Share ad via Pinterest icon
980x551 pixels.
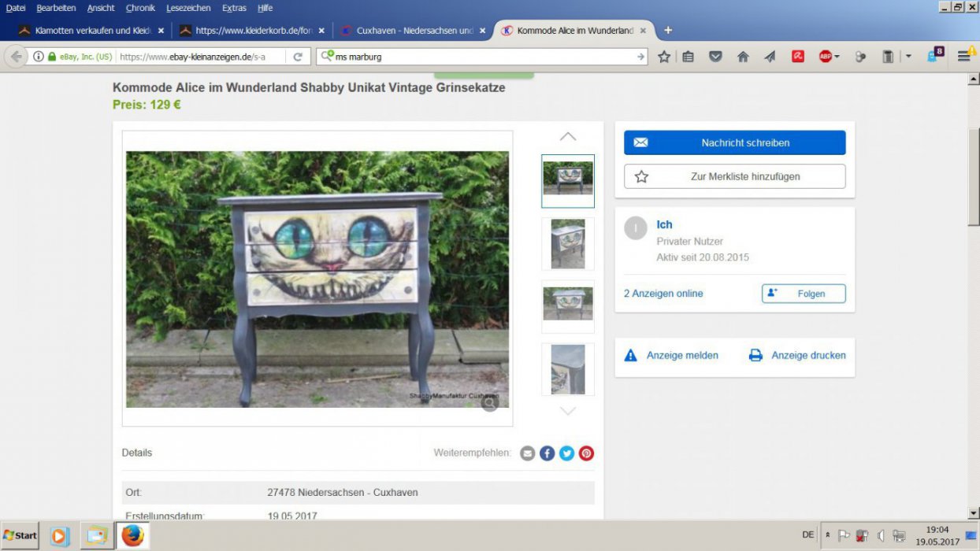point(586,453)
